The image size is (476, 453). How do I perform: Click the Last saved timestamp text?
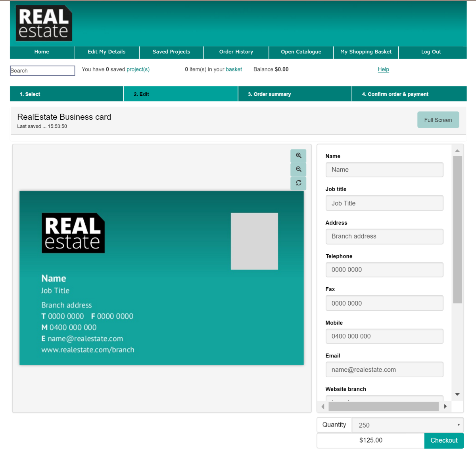(42, 126)
